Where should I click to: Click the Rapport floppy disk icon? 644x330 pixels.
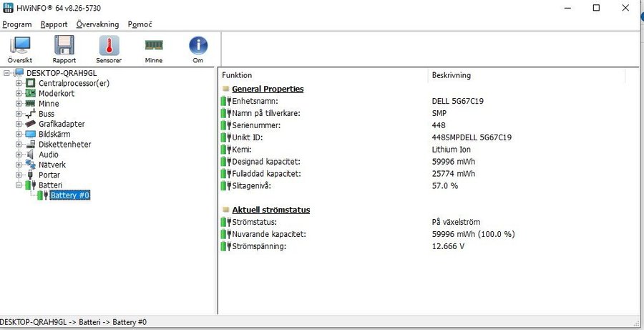[64, 45]
